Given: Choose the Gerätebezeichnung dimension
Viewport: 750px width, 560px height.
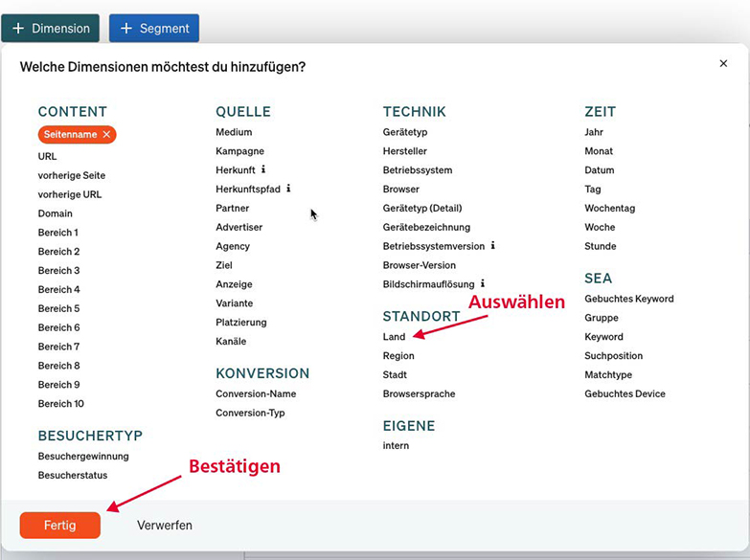Looking at the screenshot, I should [x=426, y=227].
